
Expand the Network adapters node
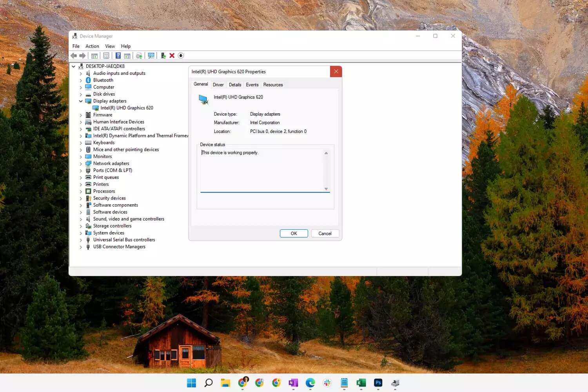[x=81, y=163]
